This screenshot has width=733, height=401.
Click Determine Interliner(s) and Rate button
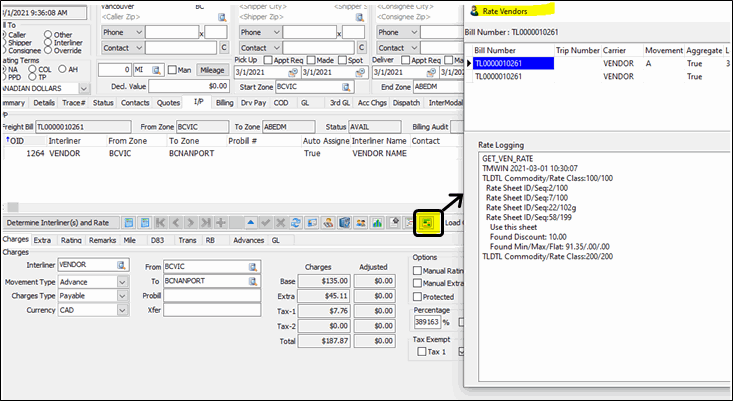58,222
